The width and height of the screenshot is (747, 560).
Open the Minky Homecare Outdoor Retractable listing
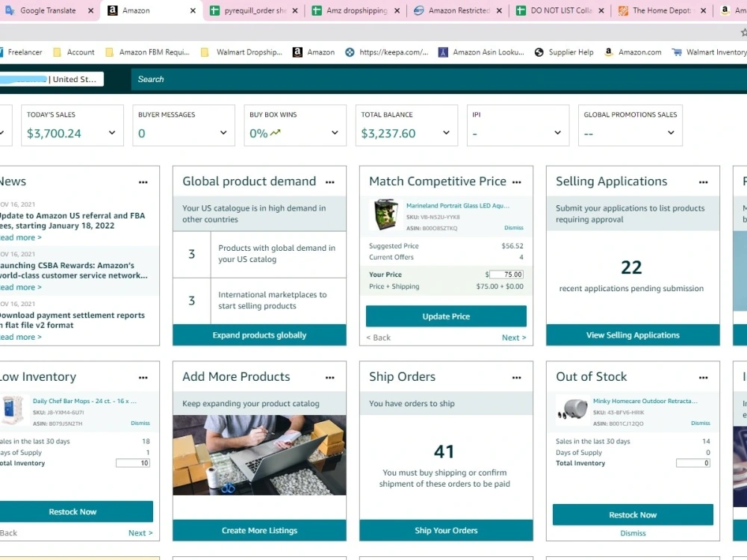coord(645,401)
